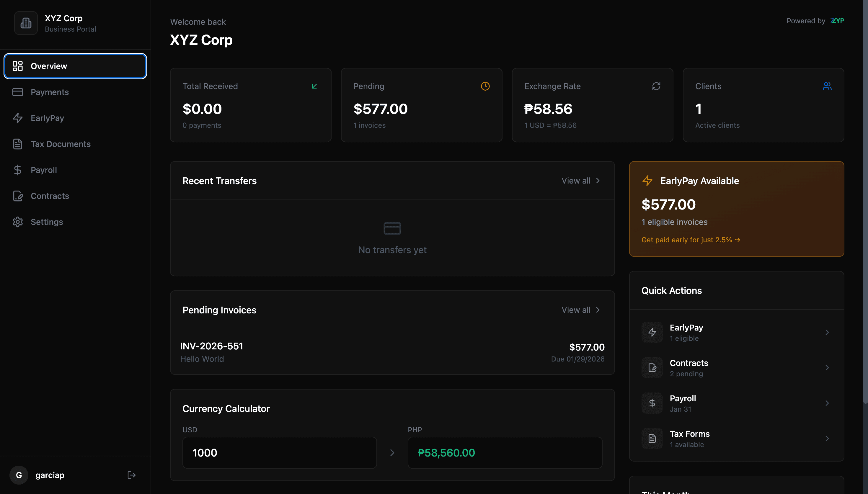Go to Payments in the sidebar
This screenshot has height=494, width=868.
coord(50,92)
